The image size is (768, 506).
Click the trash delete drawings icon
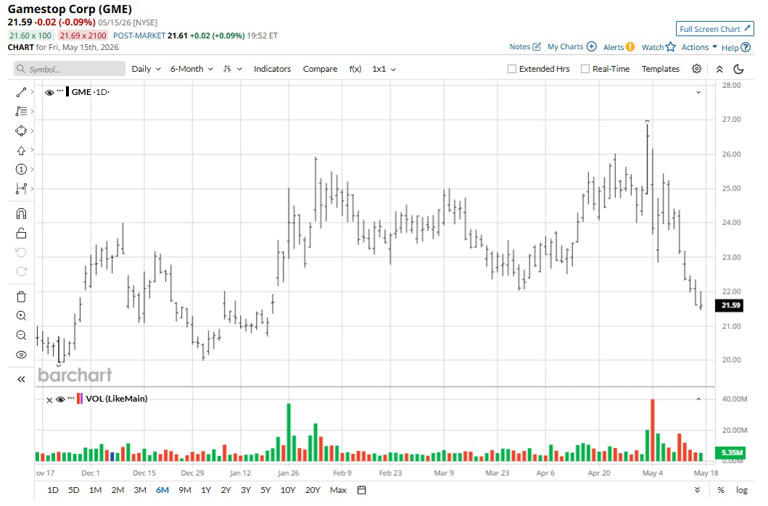click(x=21, y=296)
